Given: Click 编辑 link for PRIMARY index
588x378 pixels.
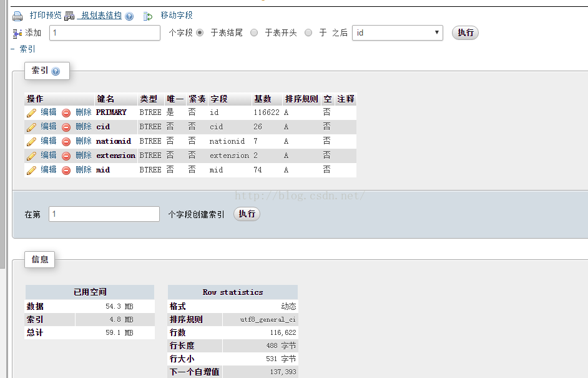Looking at the screenshot, I should point(49,112).
